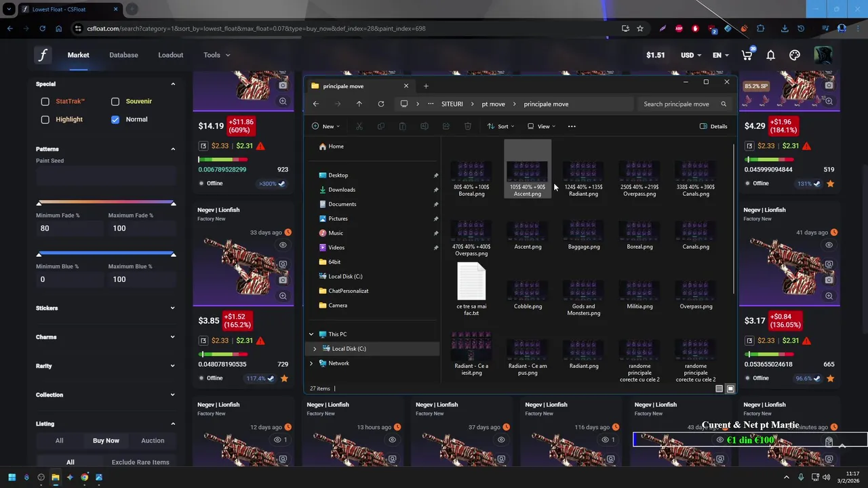Viewport: 868px width, 488px height.
Task: Uncheck the Normal checkbox
Action: coord(115,119)
